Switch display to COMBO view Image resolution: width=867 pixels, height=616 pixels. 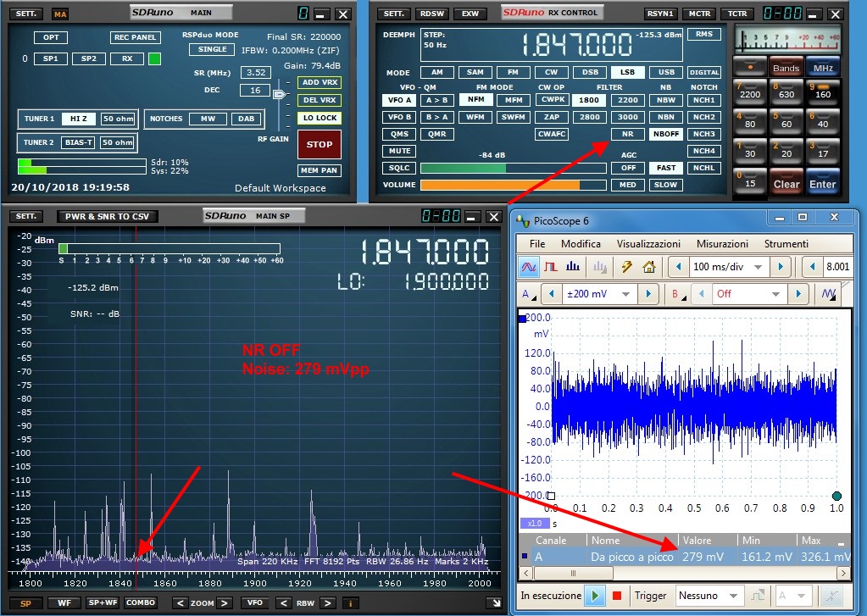pyautogui.click(x=141, y=603)
